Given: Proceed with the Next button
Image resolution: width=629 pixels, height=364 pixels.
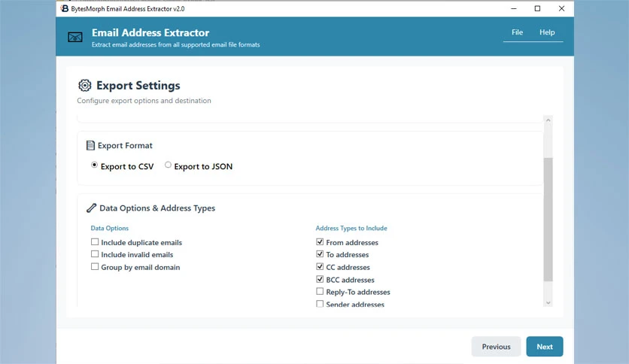Looking at the screenshot, I should click(x=545, y=347).
